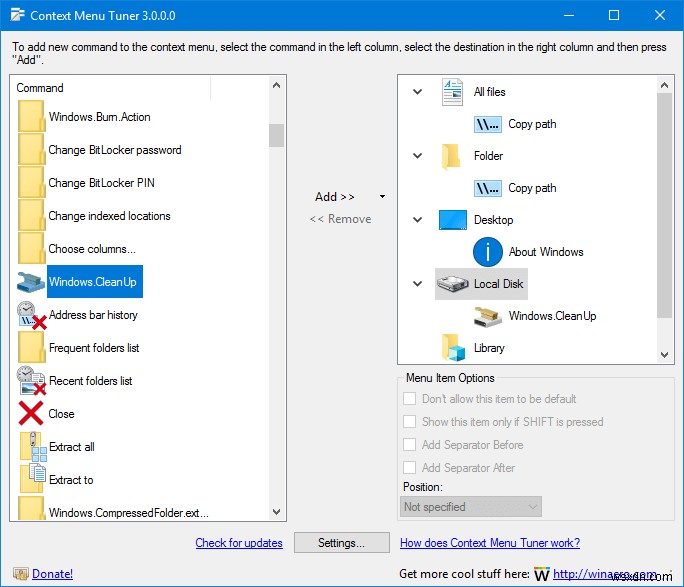The image size is (684, 587).
Task: Collapse the Desktop tree node
Action: (417, 220)
